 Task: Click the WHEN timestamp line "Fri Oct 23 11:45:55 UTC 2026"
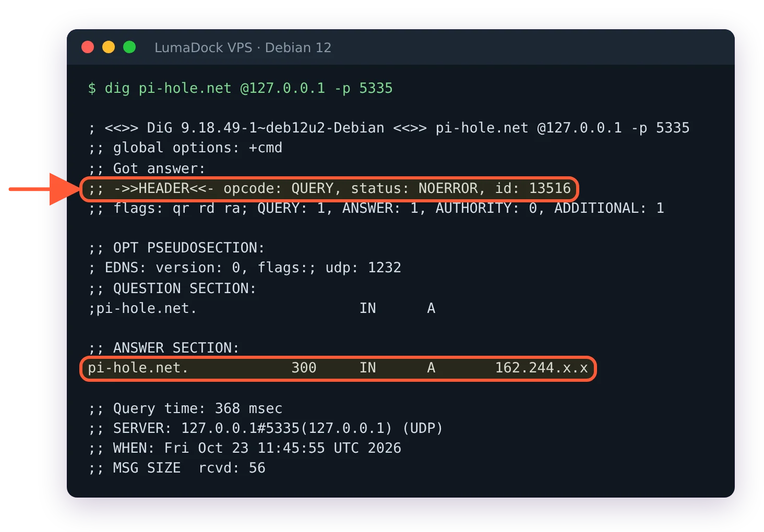click(x=245, y=448)
